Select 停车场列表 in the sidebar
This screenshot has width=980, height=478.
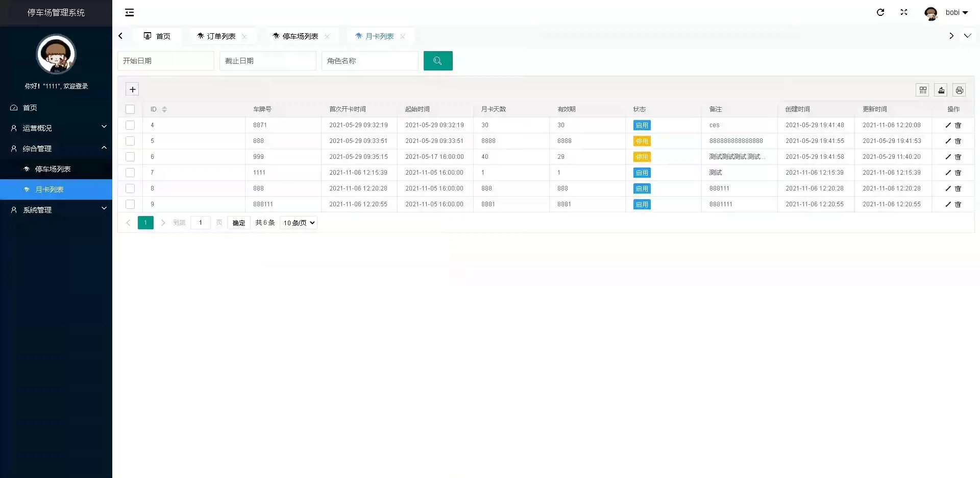53,169
